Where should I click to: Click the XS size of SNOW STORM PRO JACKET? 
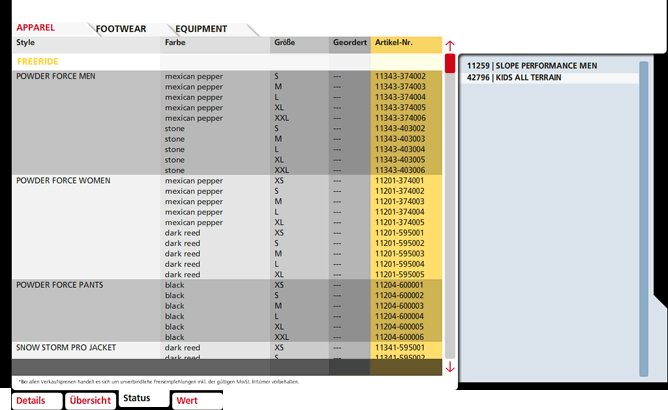point(279,348)
